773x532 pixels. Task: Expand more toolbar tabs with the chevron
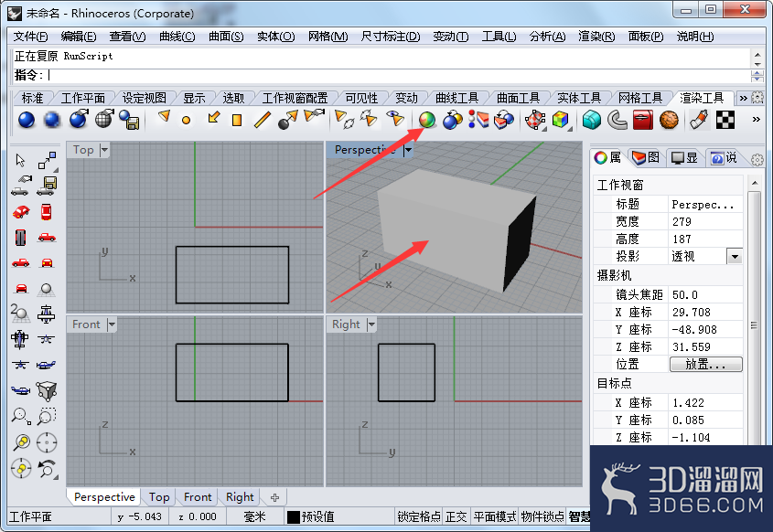[x=743, y=98]
